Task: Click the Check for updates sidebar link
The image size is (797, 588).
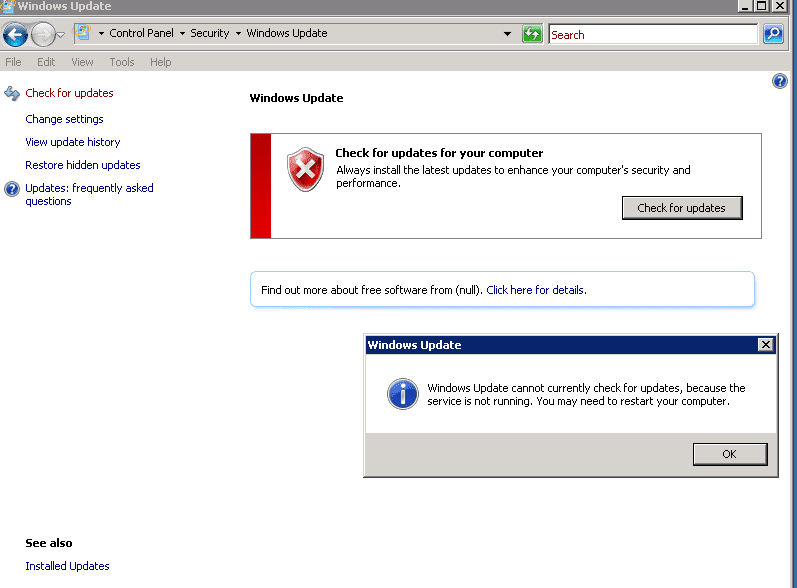Action: point(69,93)
